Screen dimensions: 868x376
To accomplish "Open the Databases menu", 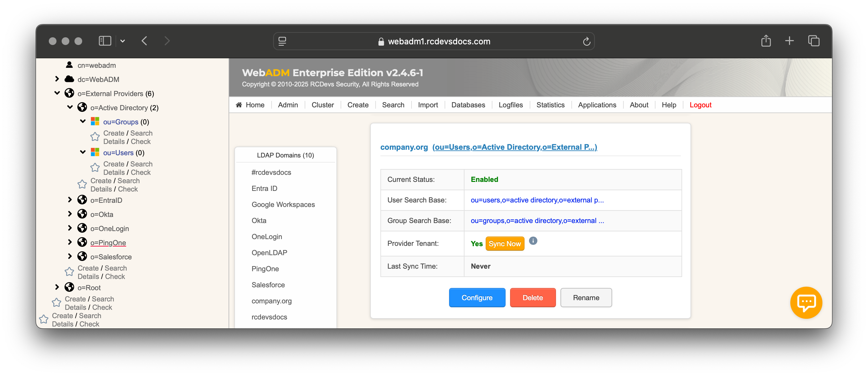I will click(468, 105).
